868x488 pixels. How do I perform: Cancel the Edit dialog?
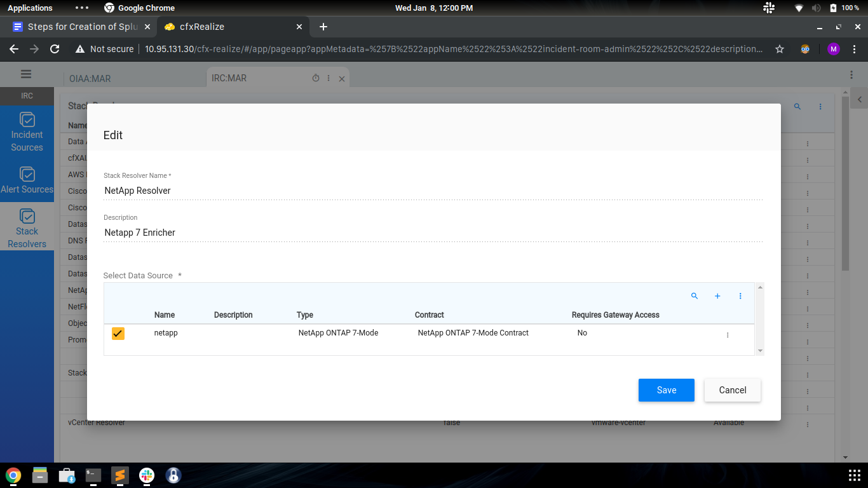point(733,390)
